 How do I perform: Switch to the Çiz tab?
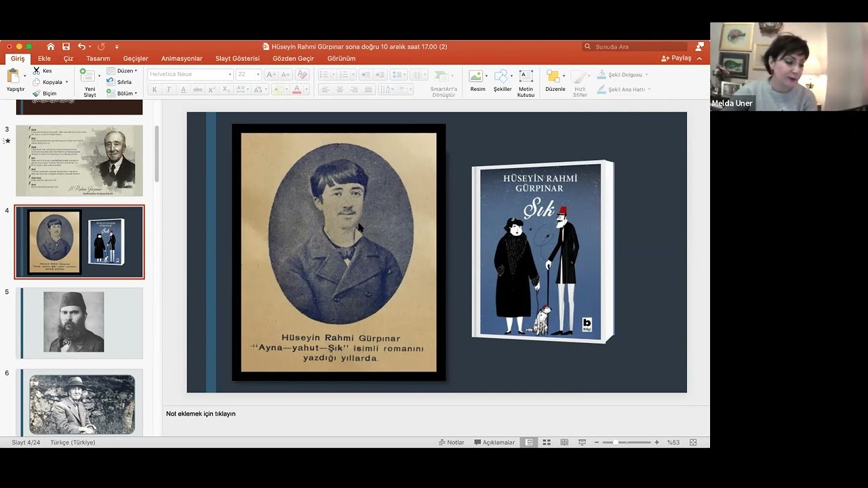68,58
